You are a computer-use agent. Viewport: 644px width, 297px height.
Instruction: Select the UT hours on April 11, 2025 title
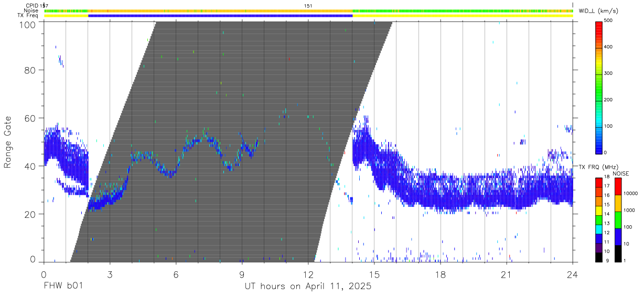coord(308,287)
